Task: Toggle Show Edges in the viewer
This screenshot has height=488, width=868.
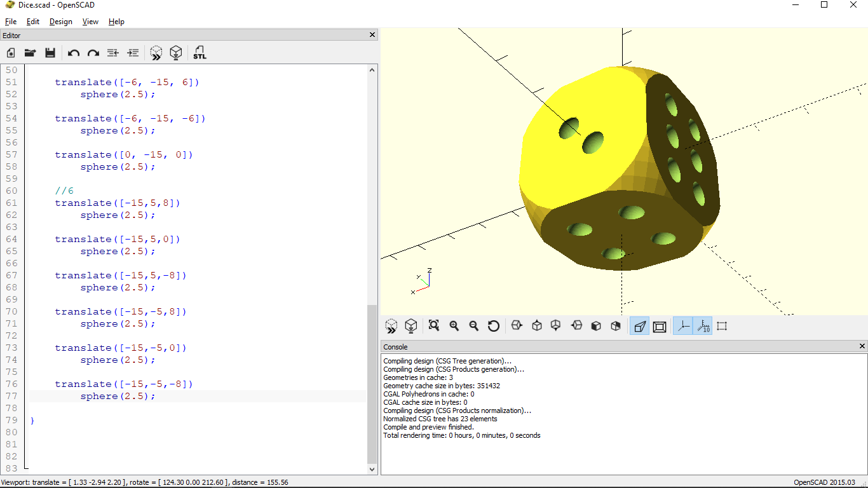Action: pos(722,326)
